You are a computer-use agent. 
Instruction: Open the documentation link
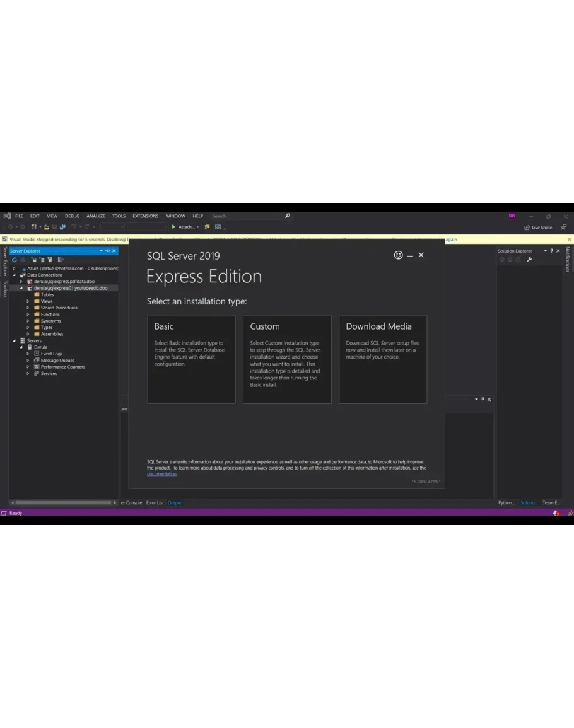(x=161, y=474)
